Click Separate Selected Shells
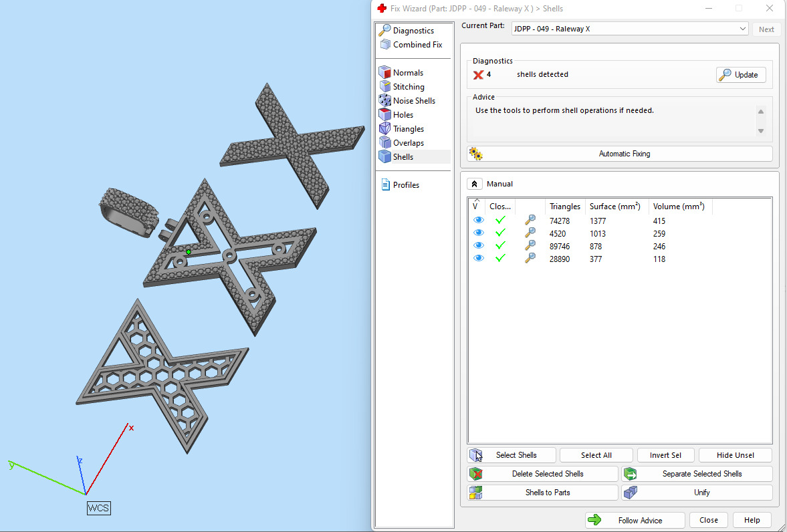This screenshot has height=532, width=787. pos(697,474)
